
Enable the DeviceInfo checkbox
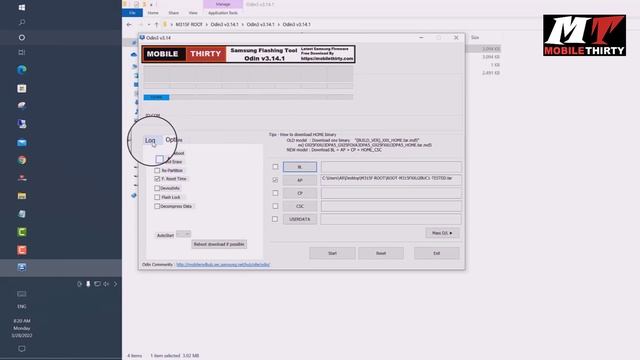(x=157, y=188)
